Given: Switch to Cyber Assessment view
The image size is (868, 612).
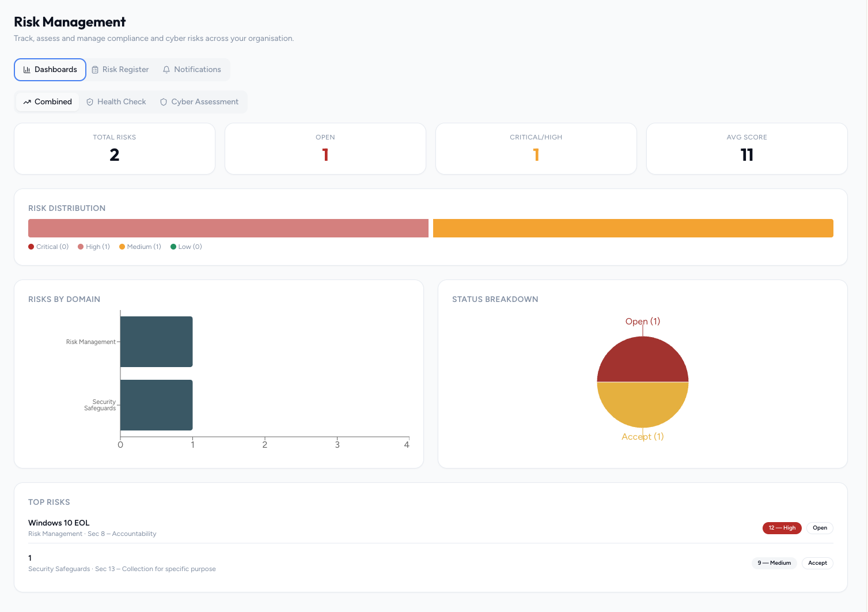Looking at the screenshot, I should pos(199,102).
